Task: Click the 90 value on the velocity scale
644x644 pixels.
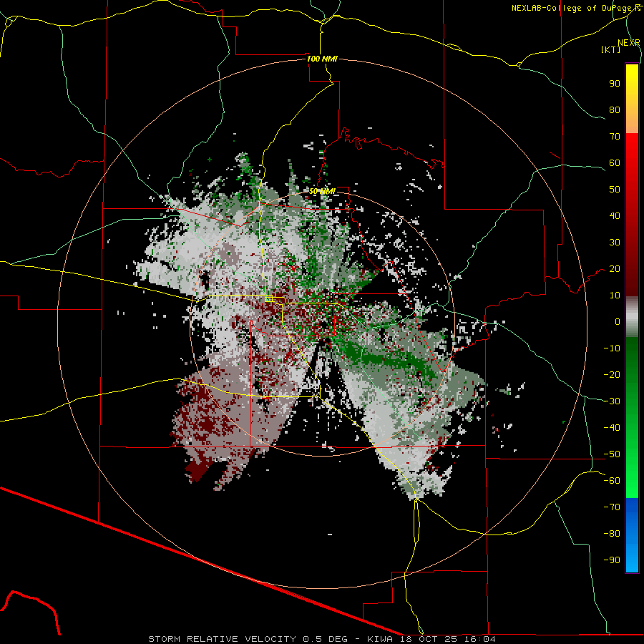Action: pyautogui.click(x=615, y=84)
